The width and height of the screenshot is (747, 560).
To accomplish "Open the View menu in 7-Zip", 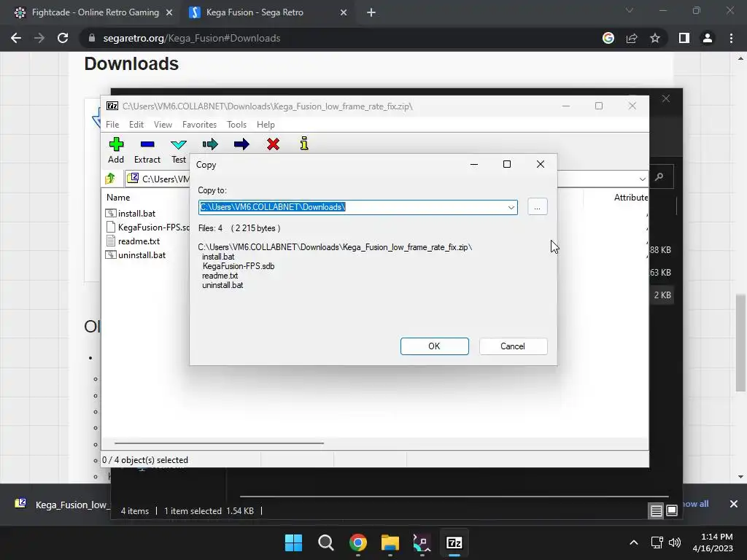I will pyautogui.click(x=163, y=124).
